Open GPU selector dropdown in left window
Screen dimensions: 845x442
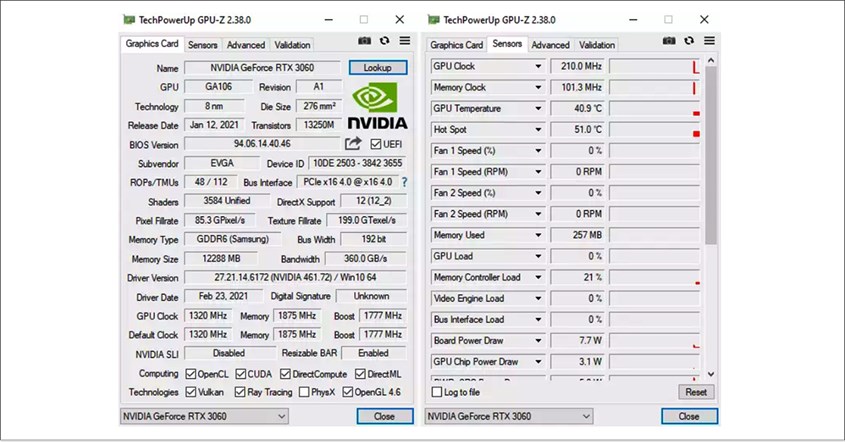(x=204, y=416)
